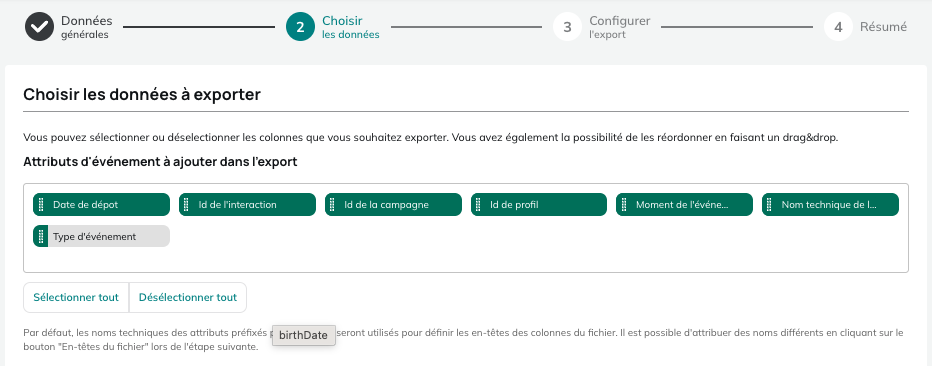Toggle the Moment de l'événe... attribute chip

pyautogui.click(x=684, y=204)
